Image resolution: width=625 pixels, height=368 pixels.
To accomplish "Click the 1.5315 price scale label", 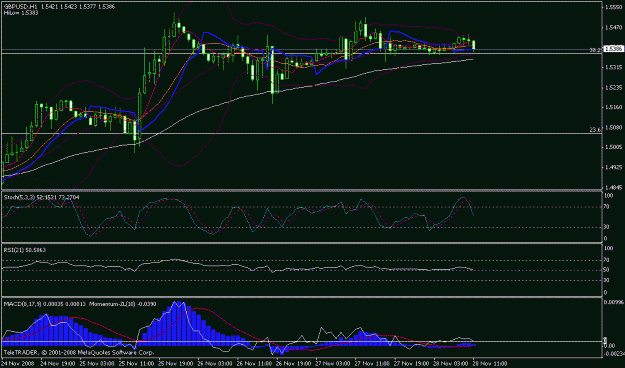I will 613,67.
